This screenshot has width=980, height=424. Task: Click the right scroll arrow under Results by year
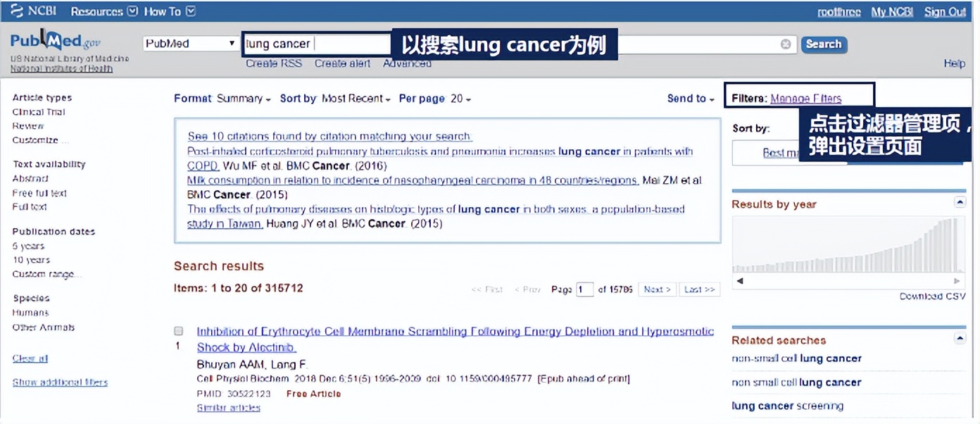tap(957, 281)
